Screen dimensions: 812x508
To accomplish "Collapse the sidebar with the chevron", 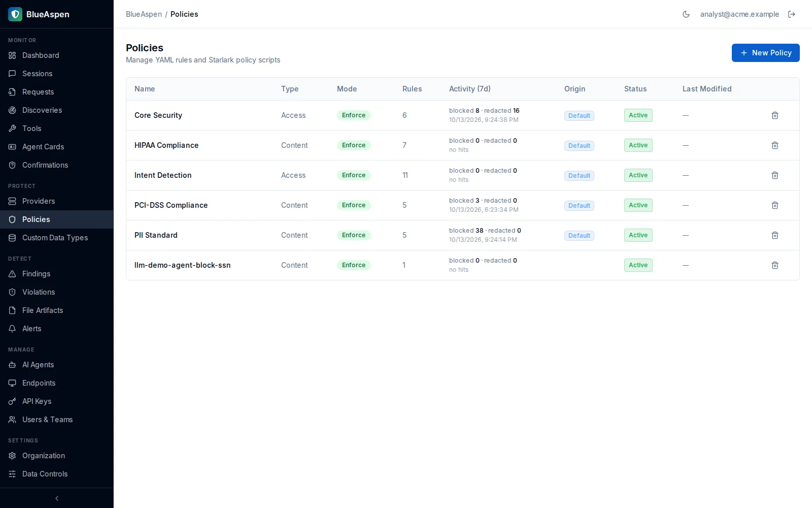I will pos(57,498).
